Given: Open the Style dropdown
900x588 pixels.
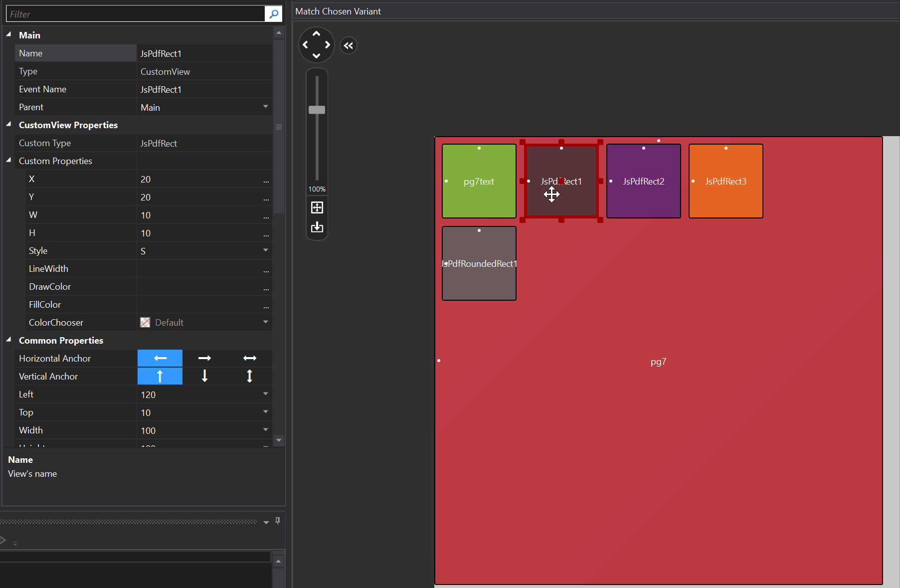Looking at the screenshot, I should pos(266,250).
